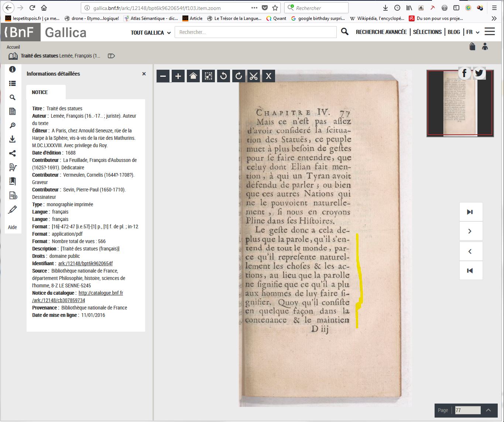Open the BLOG link
Viewport: 504px width, 422px height.
(454, 32)
